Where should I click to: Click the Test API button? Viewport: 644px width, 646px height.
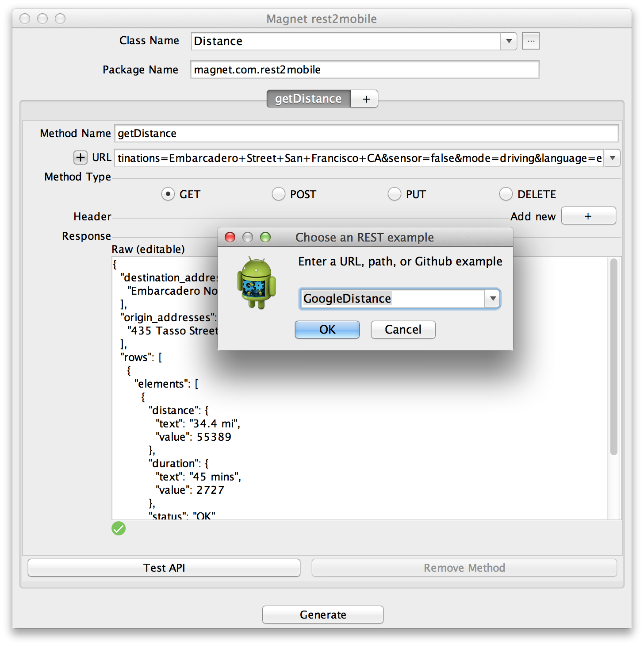point(164,568)
